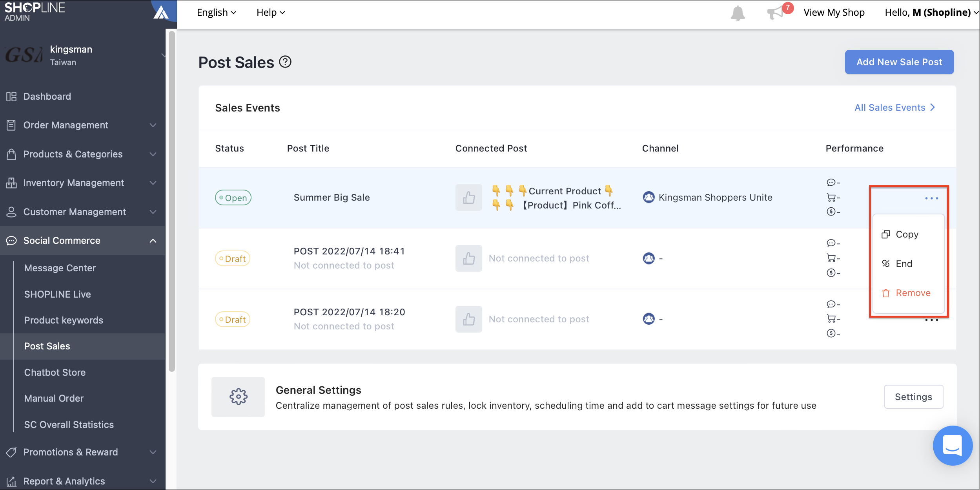Screen dimensions: 980x490
Task: Click channel group icon in POST 18:20 row
Action: click(x=648, y=319)
